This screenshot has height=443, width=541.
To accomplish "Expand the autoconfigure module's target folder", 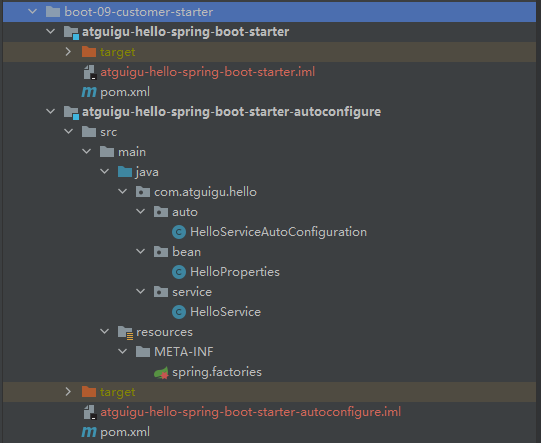I will click(68, 392).
